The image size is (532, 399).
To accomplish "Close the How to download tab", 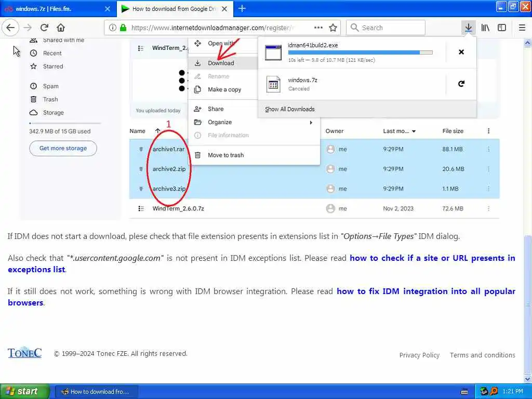I will point(224,9).
